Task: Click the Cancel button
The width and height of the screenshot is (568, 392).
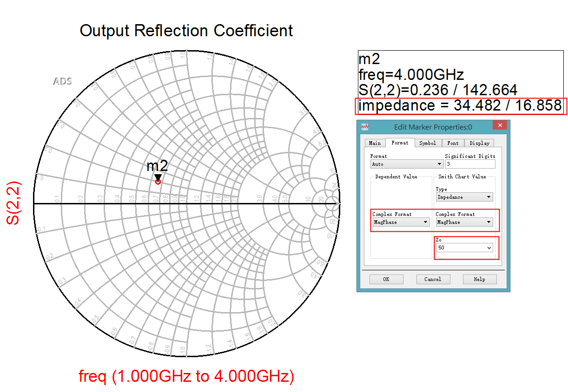Action: coord(432,279)
